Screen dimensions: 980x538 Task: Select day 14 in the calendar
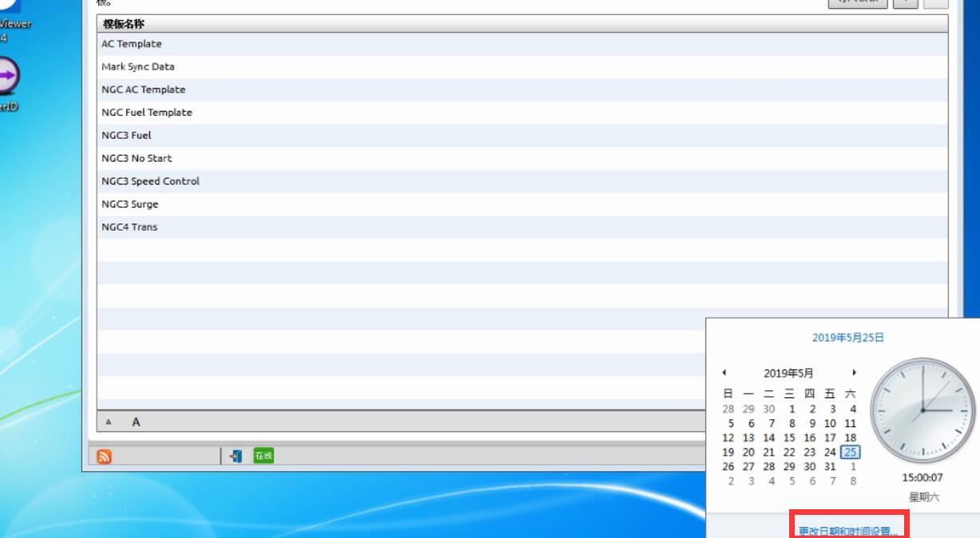pyautogui.click(x=769, y=437)
